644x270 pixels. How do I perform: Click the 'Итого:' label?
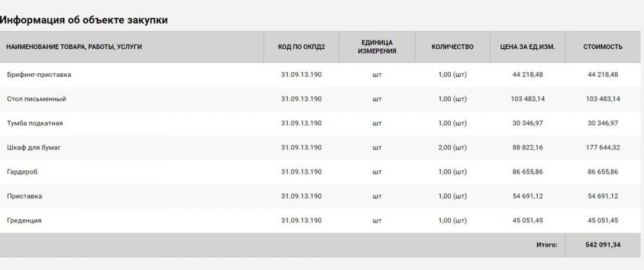tap(547, 245)
